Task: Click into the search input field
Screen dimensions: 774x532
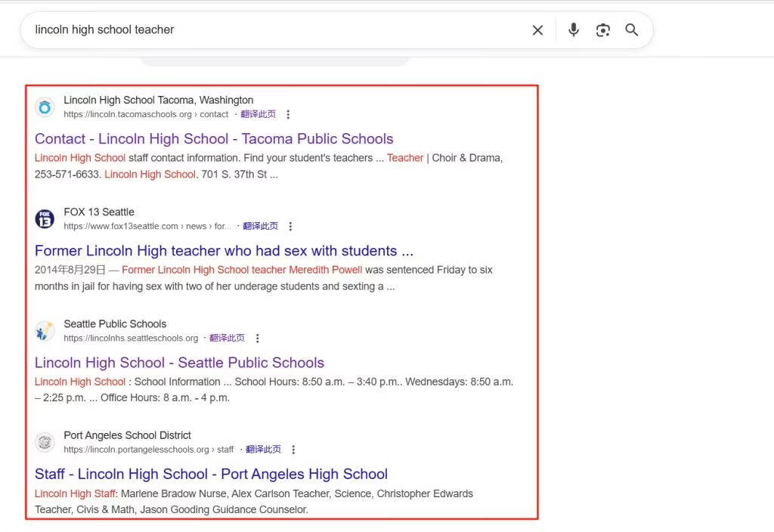Action: (272, 30)
